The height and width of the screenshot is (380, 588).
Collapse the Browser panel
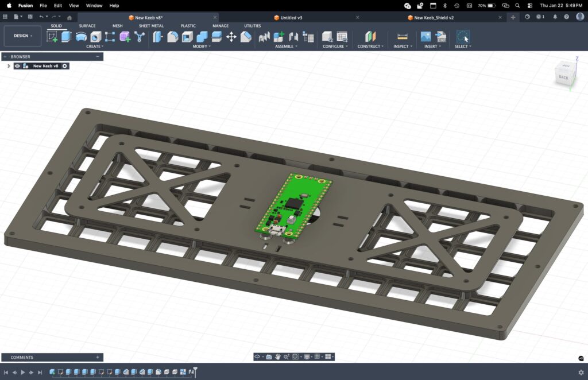pos(98,57)
